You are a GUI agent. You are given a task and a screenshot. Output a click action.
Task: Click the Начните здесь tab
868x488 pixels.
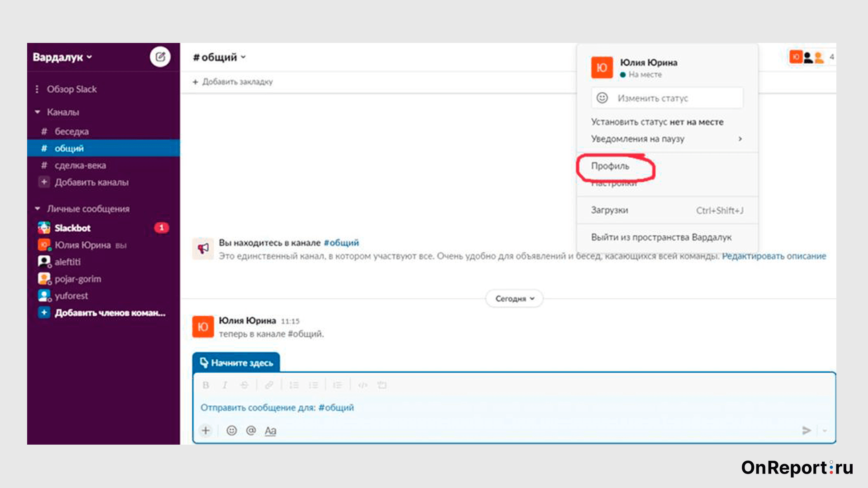[236, 363]
